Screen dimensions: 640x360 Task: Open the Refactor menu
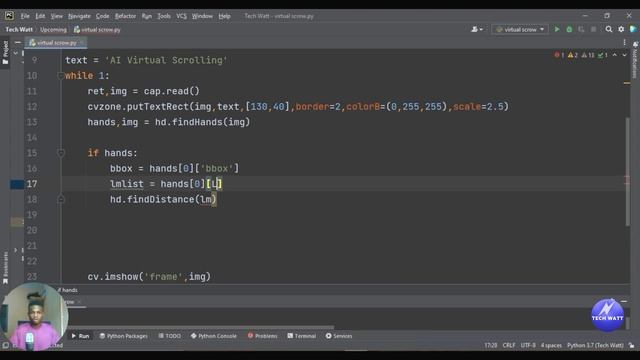coord(125,16)
